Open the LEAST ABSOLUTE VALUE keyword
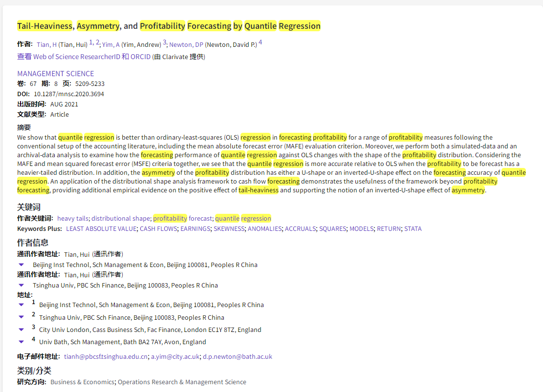543x392 pixels. click(x=101, y=228)
